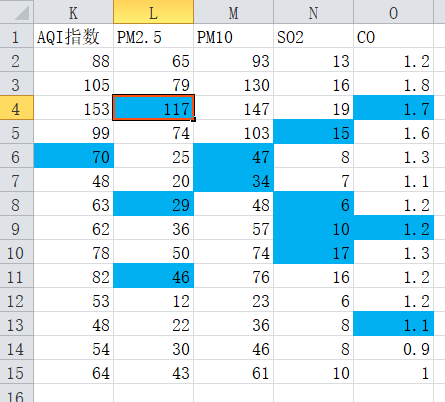Select row 7 header
Screen dimensions: 445x402
pos(17,180)
